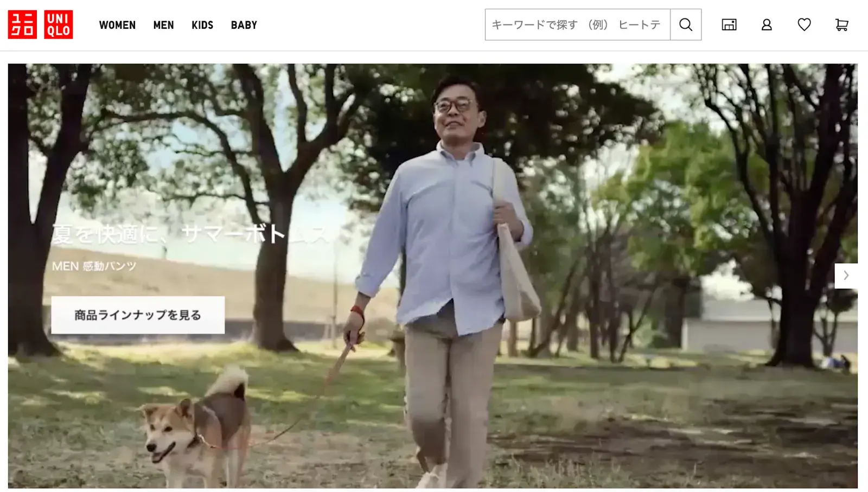Open the MEN category menu
This screenshot has width=868, height=492.
pos(163,25)
